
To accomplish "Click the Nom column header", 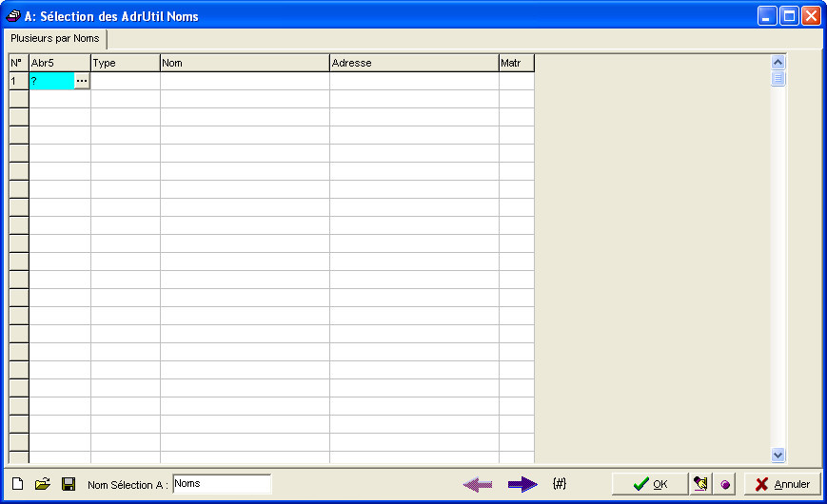I will click(245, 63).
